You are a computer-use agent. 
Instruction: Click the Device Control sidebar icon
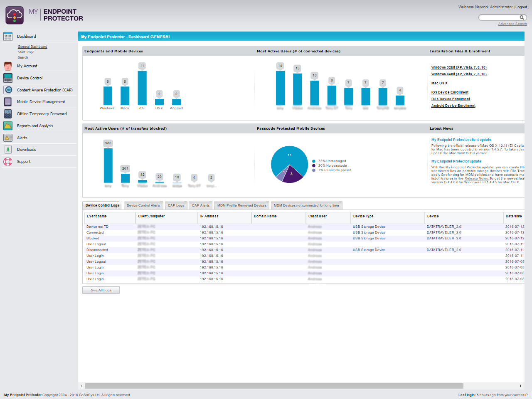pos(8,78)
